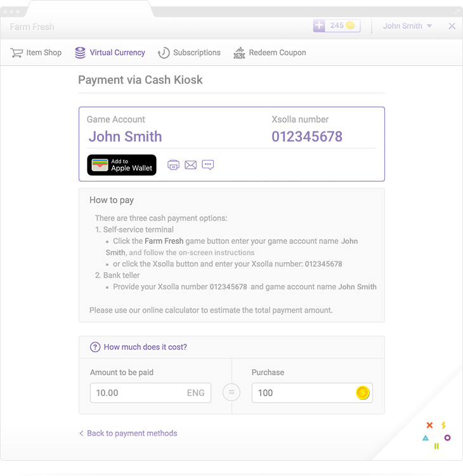Viewport: 463px width, 476px height.
Task: Click the printer icon to print details
Action: [173, 165]
